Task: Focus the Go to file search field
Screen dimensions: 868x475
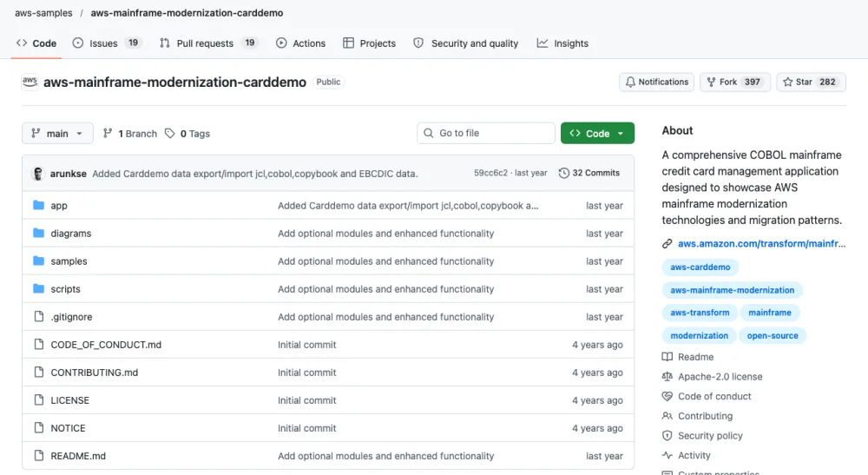Action: point(486,133)
